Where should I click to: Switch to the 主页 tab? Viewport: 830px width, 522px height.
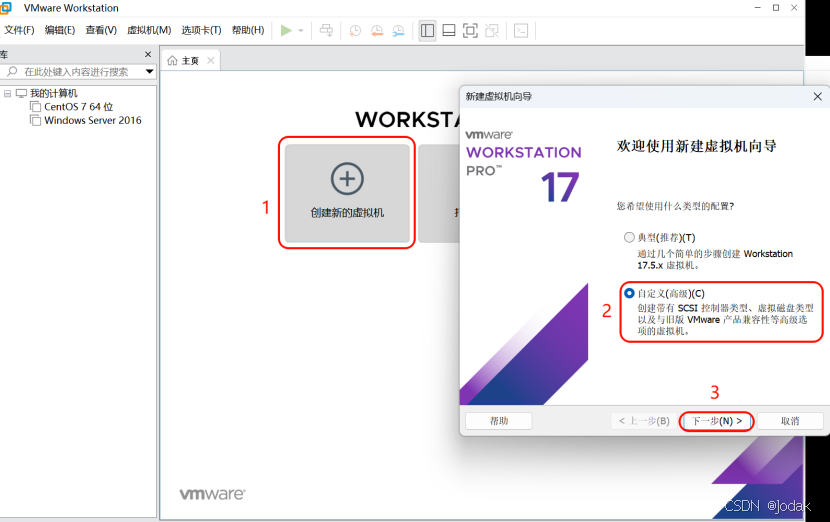[x=190, y=61]
